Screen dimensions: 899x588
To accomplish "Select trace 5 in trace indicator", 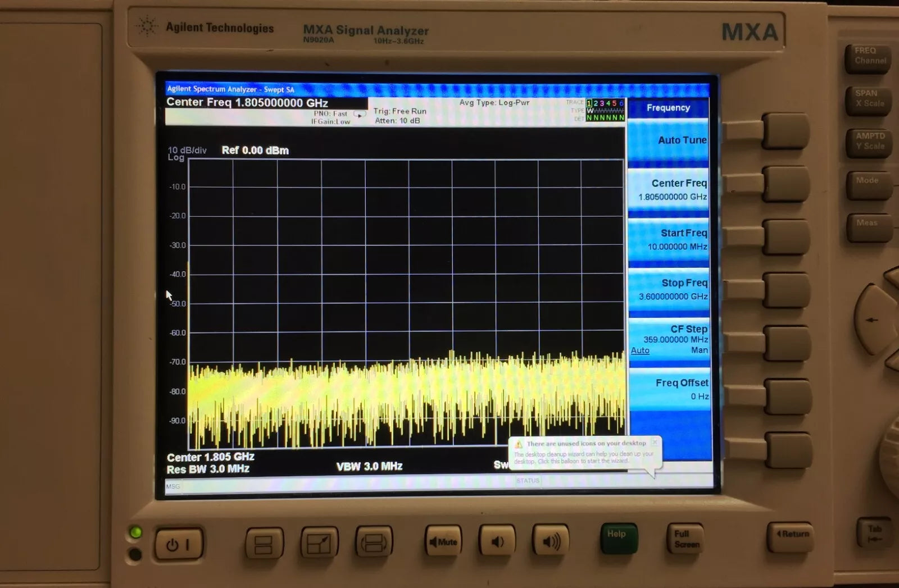I will point(615,103).
